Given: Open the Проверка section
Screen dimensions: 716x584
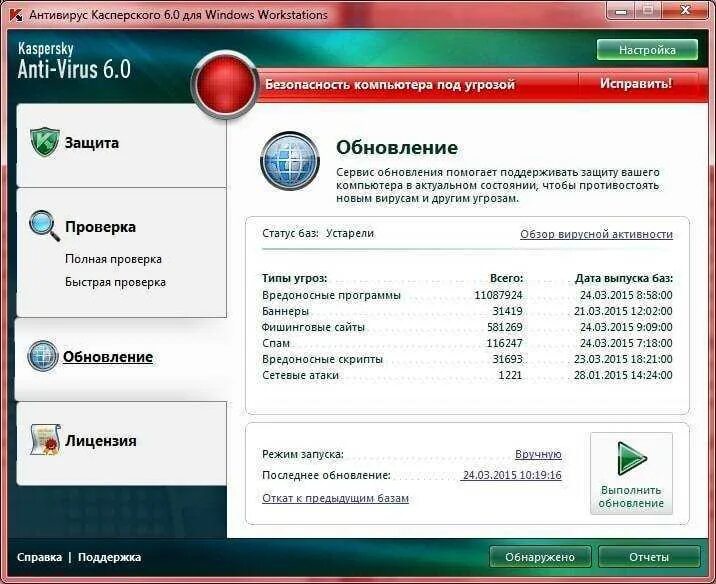Looking at the screenshot, I should [100, 227].
